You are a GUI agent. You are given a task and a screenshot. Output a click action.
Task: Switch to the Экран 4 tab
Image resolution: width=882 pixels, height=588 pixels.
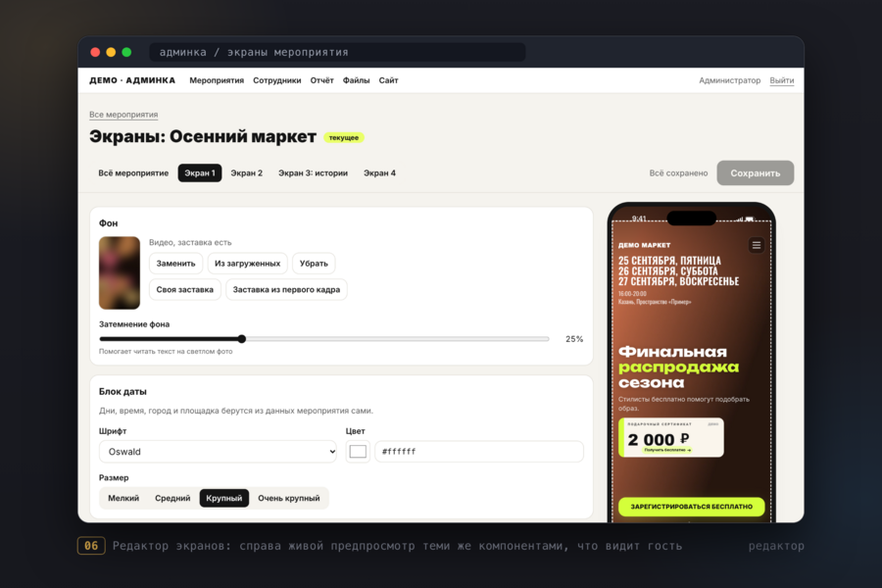[x=379, y=173]
